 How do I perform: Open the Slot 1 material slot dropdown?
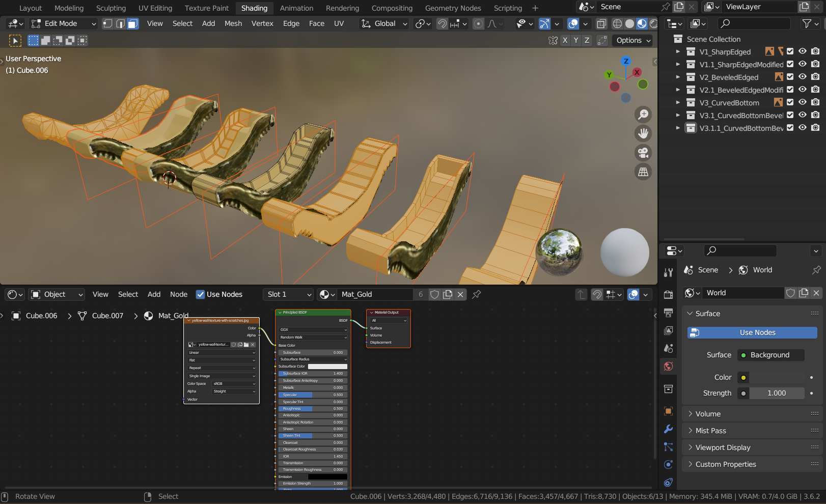[288, 294]
